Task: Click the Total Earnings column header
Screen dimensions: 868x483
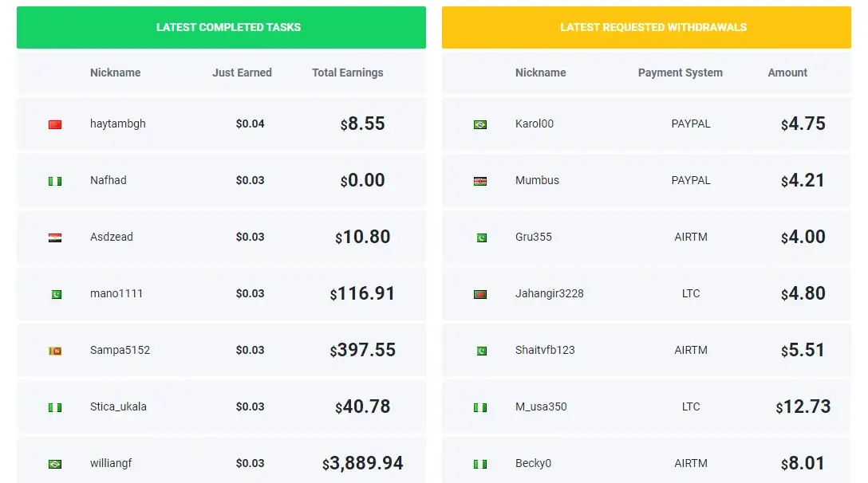Action: pyautogui.click(x=348, y=73)
